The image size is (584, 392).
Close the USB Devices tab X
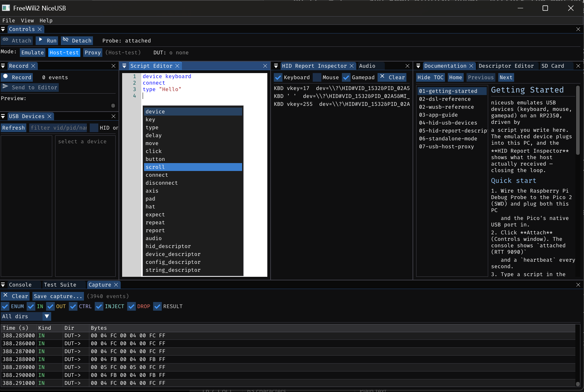point(49,116)
